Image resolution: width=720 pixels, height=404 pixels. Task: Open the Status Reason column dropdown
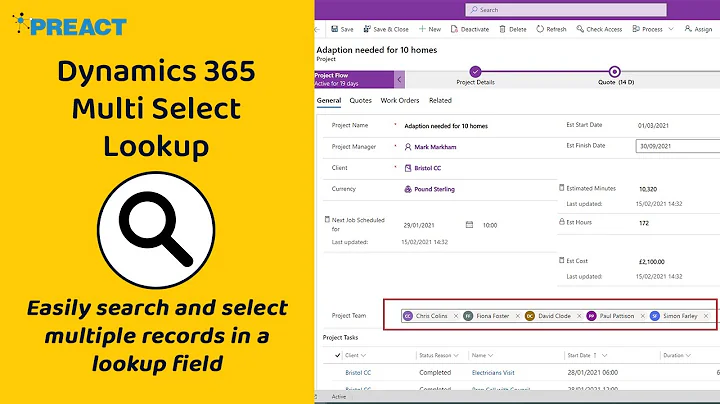(x=456, y=355)
